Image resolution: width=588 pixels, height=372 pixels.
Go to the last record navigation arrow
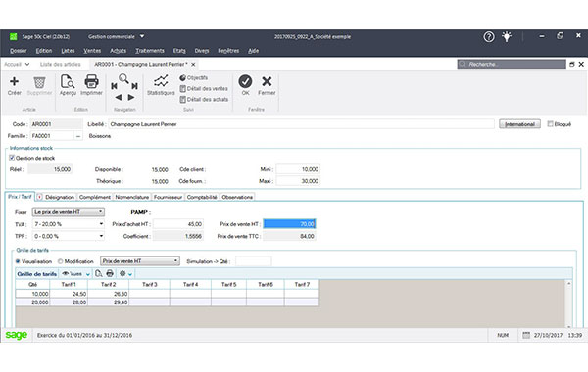[x=134, y=86]
